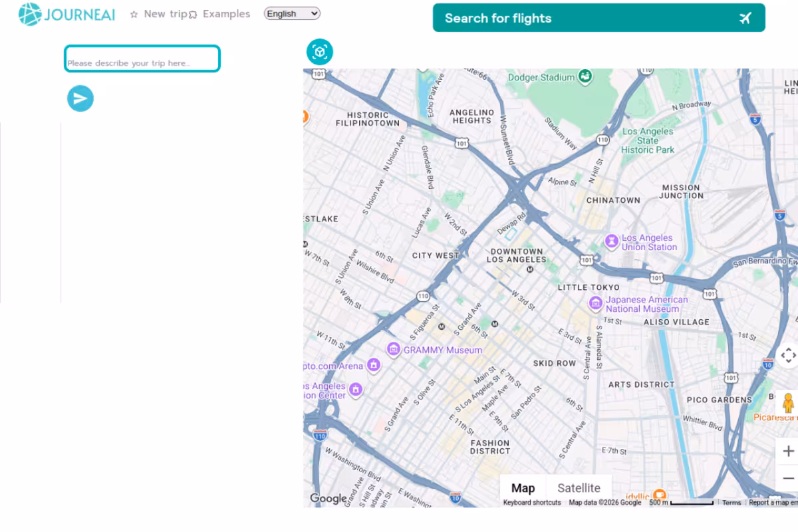The height and width of the screenshot is (532, 798).
Task: Click Los Angeles State Historic Park label
Action: [648, 141]
